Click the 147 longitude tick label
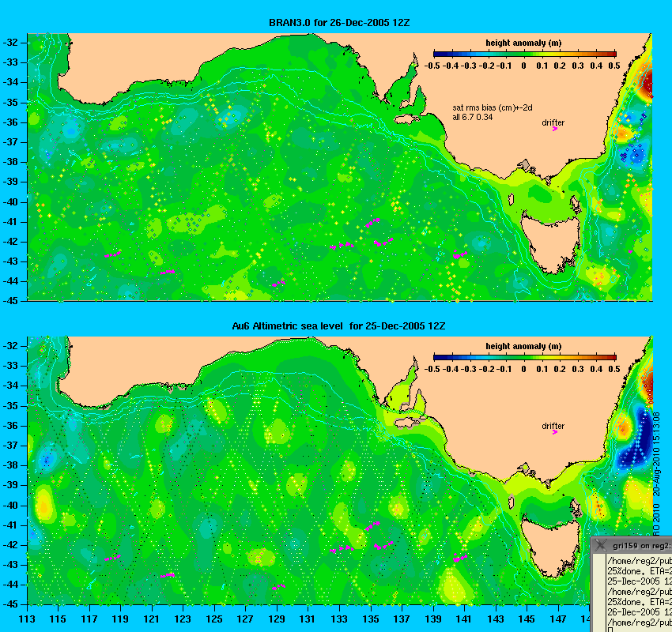The image size is (672, 632). pos(558,619)
